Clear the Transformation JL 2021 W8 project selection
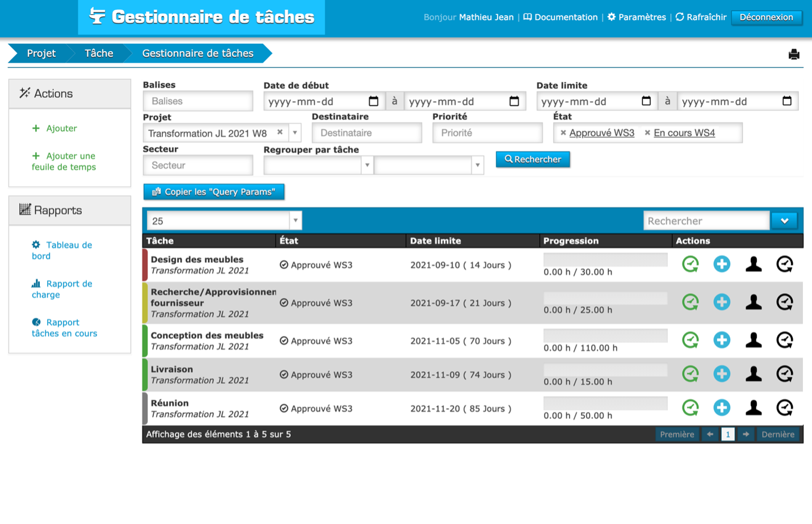 coord(280,132)
